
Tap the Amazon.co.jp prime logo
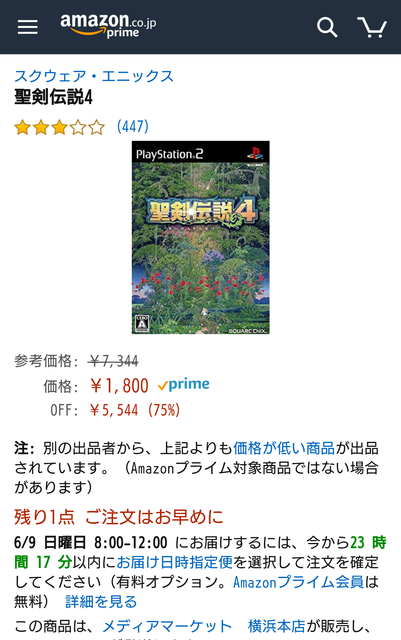pyautogui.click(x=108, y=26)
